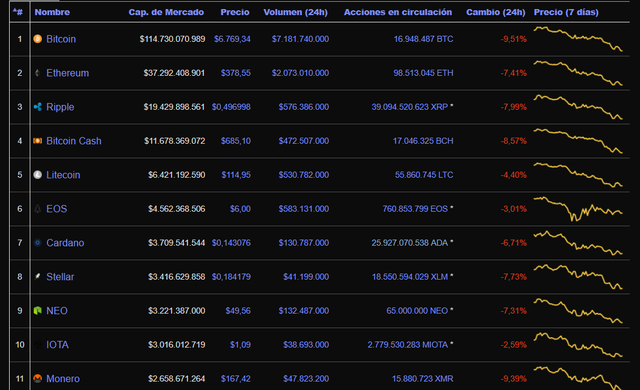Open EOS's 7-day price sparkline
640x390 pixels.
578,209
